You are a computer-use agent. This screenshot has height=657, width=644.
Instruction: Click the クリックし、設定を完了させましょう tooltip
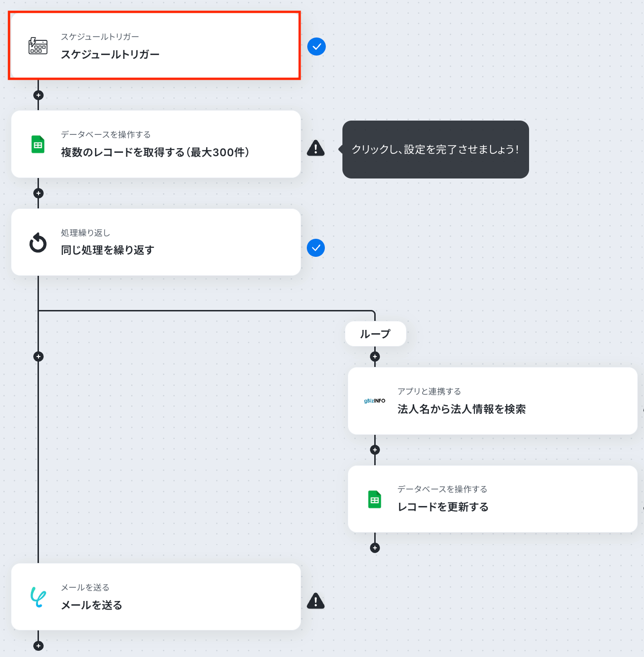[x=436, y=150]
